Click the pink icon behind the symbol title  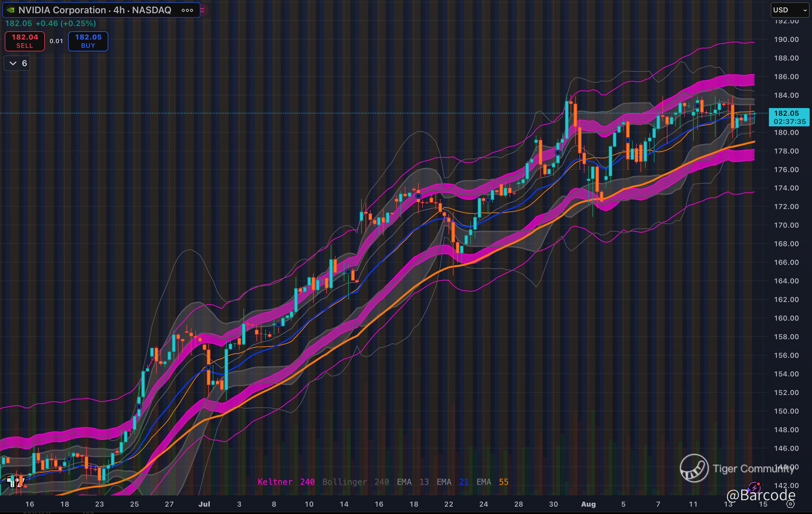coord(203,10)
